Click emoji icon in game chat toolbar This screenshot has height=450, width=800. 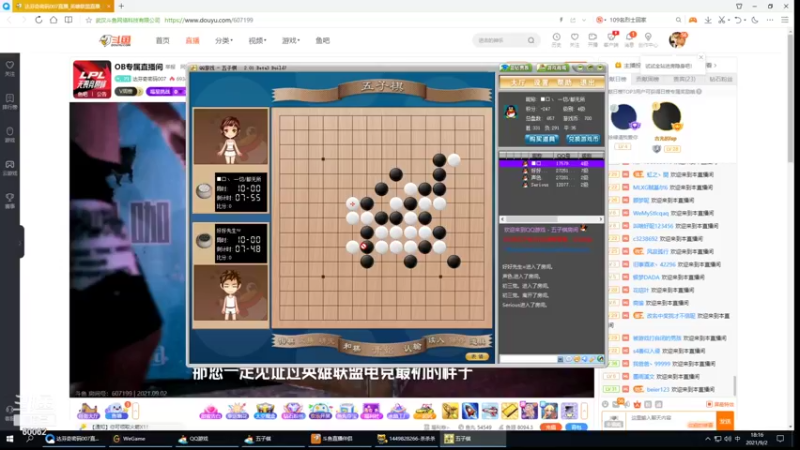(x=577, y=359)
